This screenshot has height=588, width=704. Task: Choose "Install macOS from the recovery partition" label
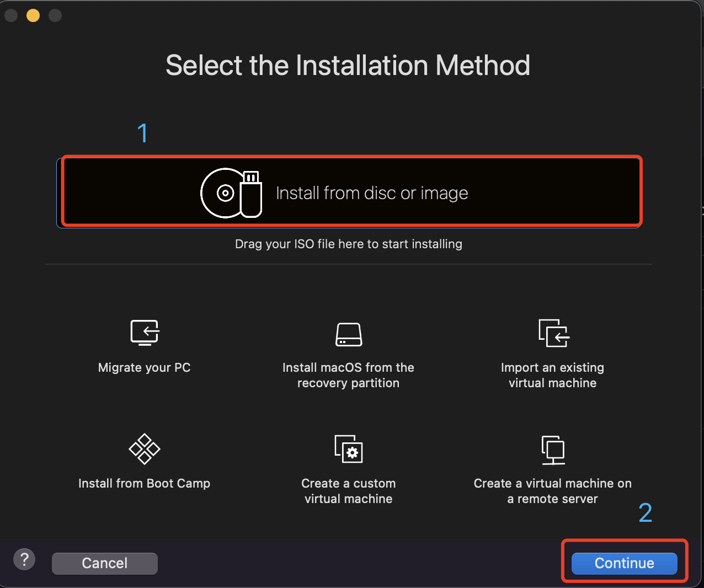tap(348, 375)
